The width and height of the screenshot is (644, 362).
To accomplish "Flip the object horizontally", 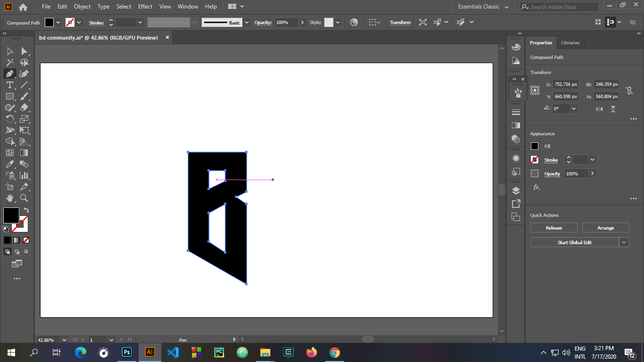I will coord(599,109).
